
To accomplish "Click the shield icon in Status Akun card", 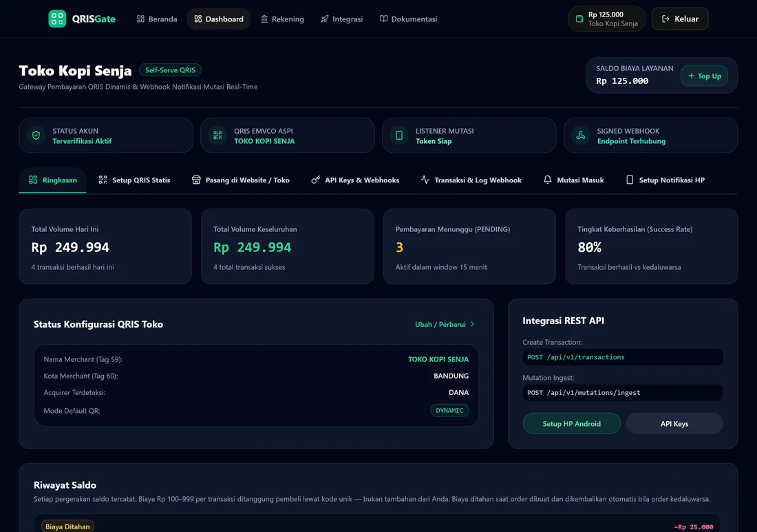I will [36, 136].
